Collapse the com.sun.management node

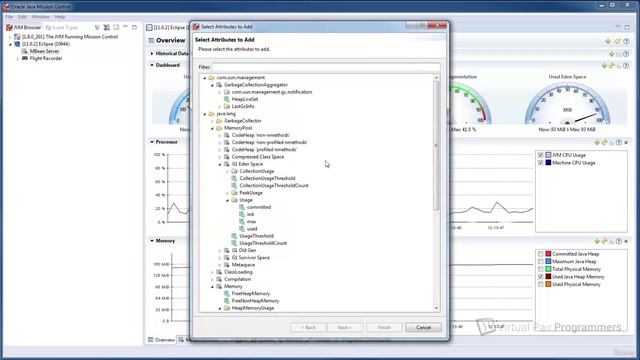[x=205, y=78]
